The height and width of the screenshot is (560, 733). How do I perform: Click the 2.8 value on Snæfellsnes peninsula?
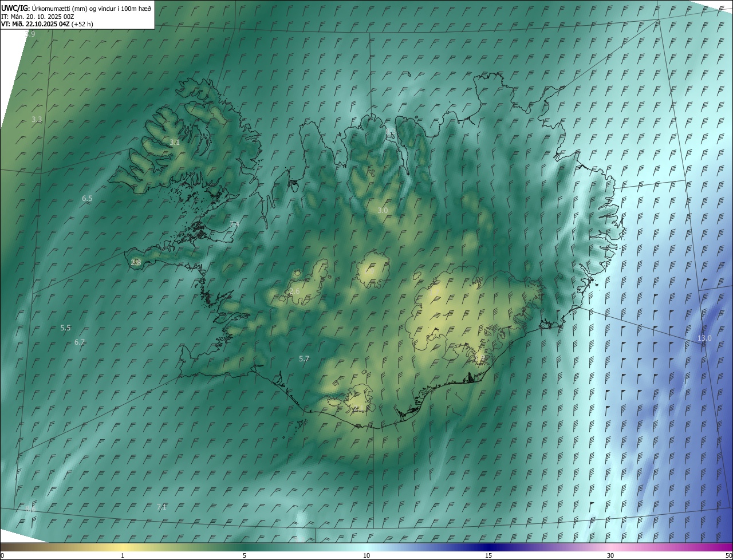pyautogui.click(x=136, y=262)
